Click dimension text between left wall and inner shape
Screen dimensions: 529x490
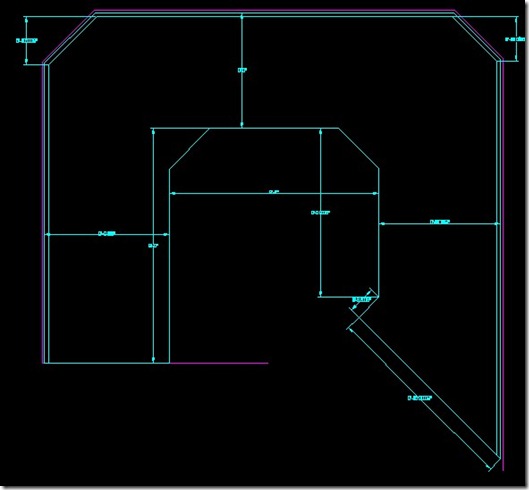[107, 233]
